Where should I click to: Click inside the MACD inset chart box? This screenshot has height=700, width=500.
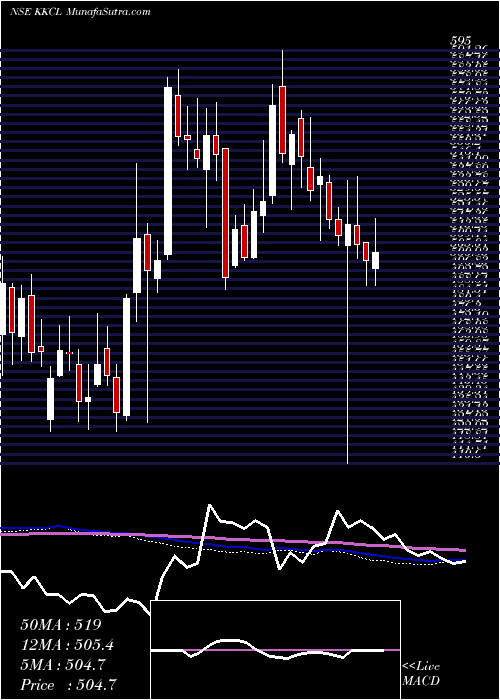[x=276, y=650]
